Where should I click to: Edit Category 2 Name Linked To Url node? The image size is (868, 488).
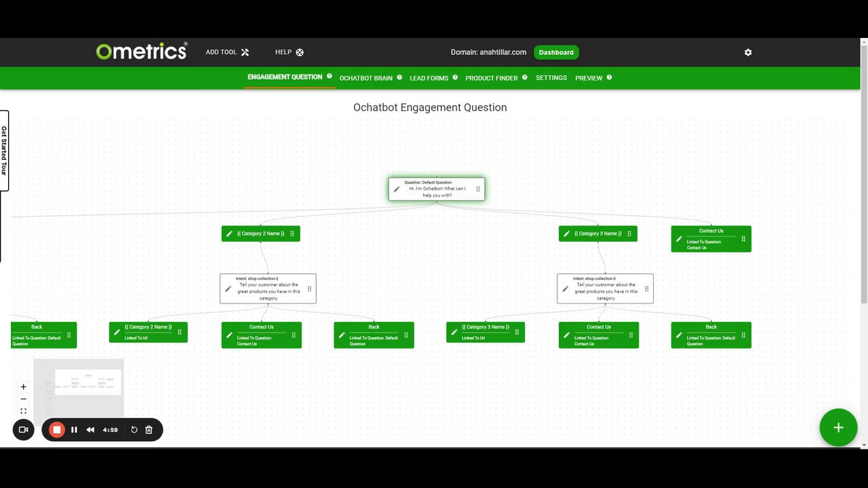pos(117,332)
